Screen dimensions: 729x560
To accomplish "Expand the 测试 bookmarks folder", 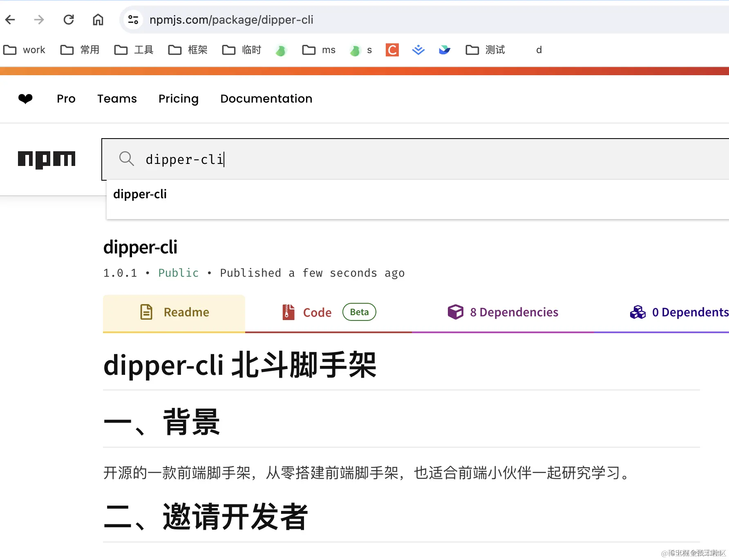I will (x=485, y=49).
